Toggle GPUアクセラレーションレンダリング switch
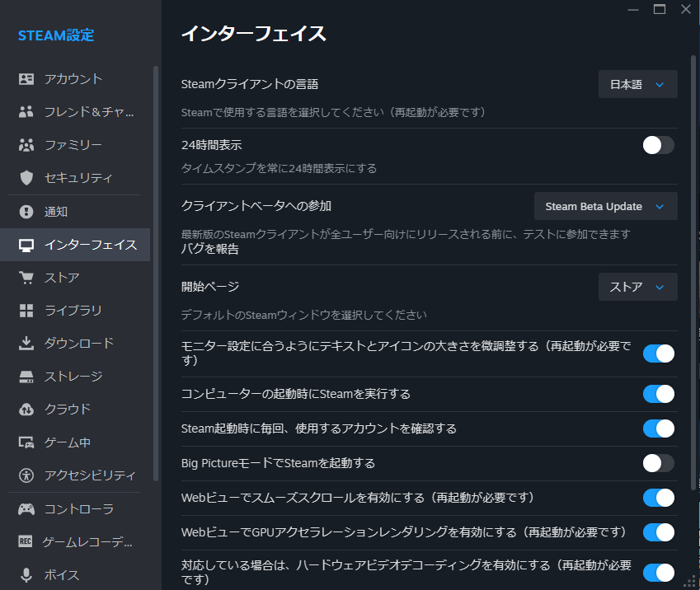Viewport: 700px width, 590px height. pos(659,532)
